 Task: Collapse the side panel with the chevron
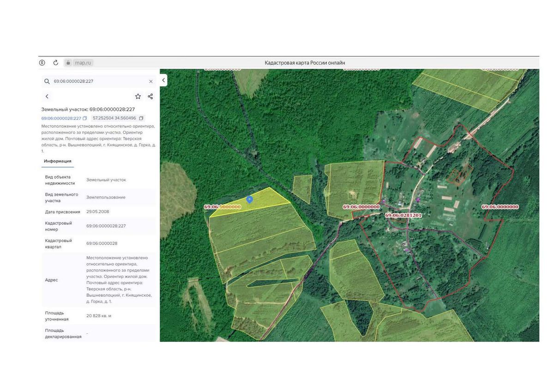tap(163, 80)
